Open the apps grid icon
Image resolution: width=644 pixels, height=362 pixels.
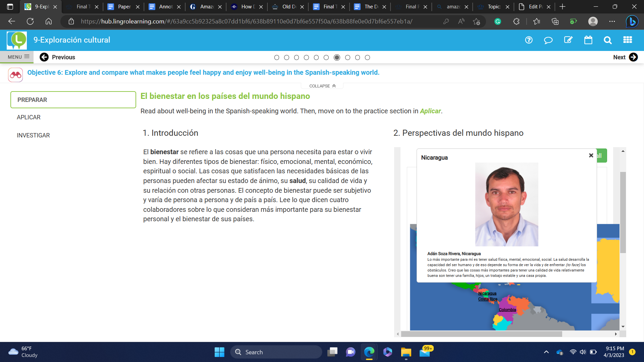628,40
